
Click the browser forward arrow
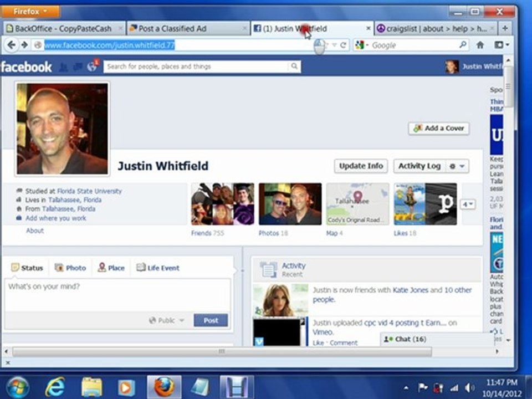24,45
